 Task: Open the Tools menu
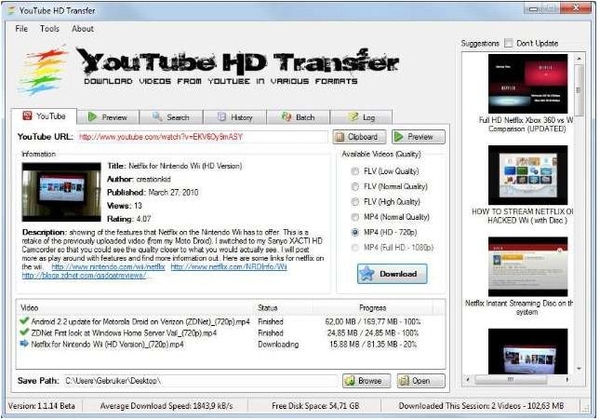[50, 29]
